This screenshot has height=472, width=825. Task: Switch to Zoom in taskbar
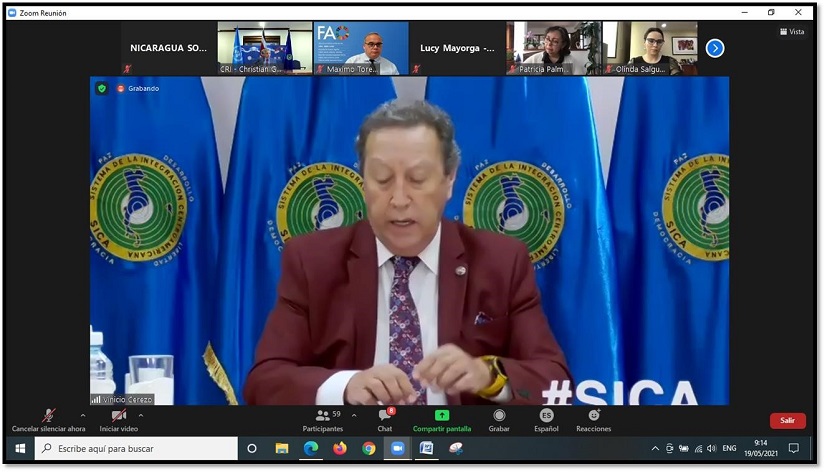point(397,448)
